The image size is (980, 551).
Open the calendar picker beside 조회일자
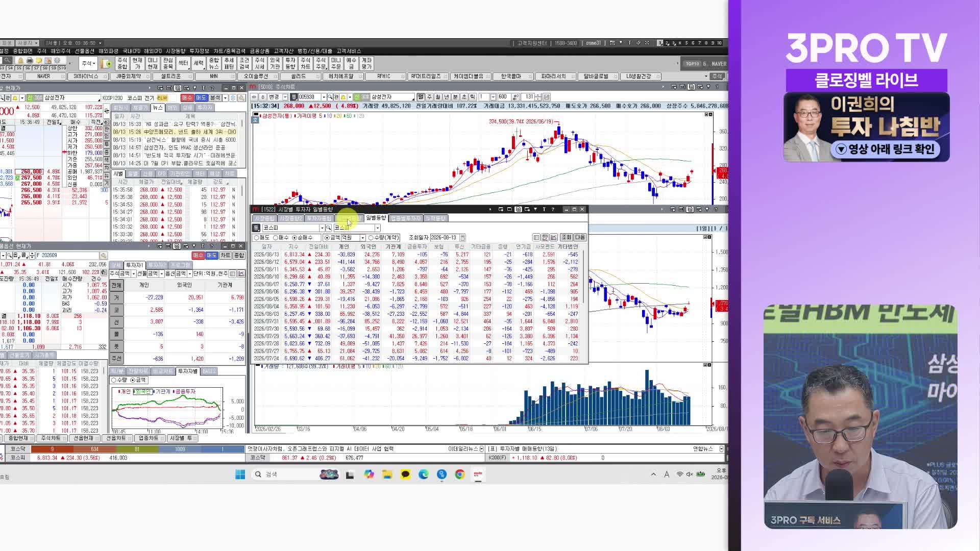pyautogui.click(x=462, y=238)
